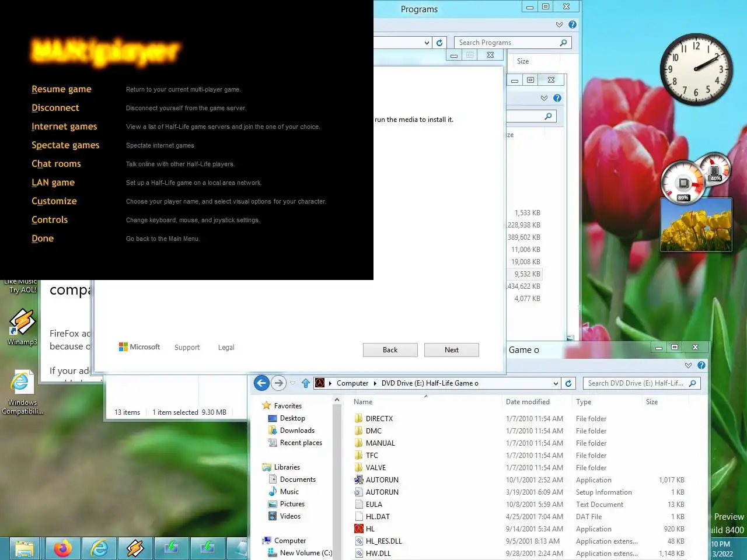Open help in DVD Drive Explorer window
The image size is (747, 560).
coord(701,365)
